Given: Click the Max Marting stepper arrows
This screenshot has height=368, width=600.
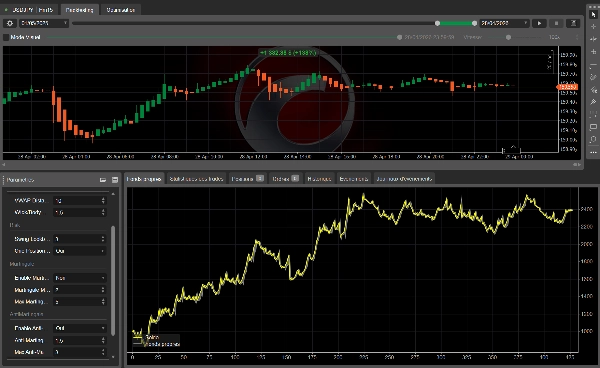Looking at the screenshot, I should click(x=103, y=302).
